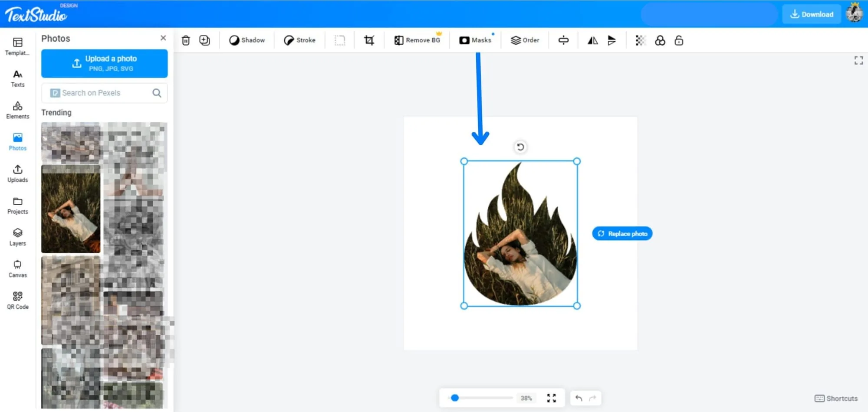Duplicate the selected image
868x412 pixels.
coord(204,40)
